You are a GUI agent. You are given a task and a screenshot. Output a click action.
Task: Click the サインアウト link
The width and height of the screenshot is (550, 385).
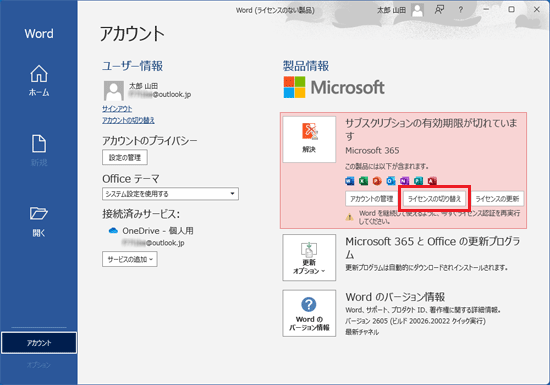117,109
